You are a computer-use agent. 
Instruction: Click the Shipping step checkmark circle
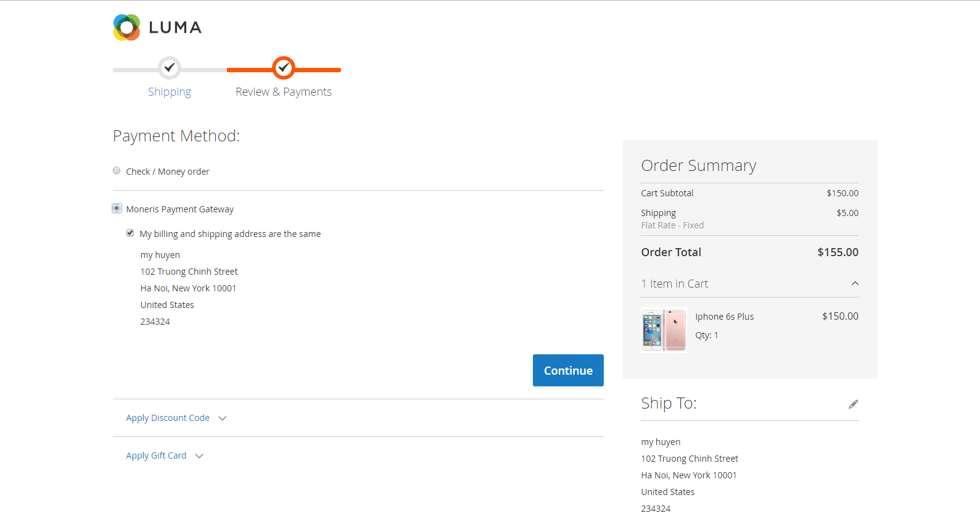click(170, 68)
